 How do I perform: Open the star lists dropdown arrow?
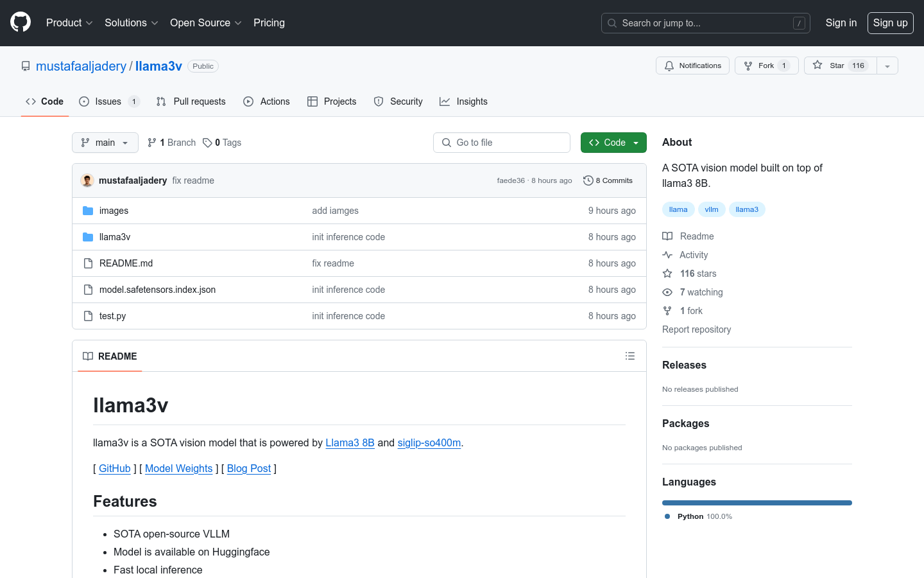click(x=887, y=66)
